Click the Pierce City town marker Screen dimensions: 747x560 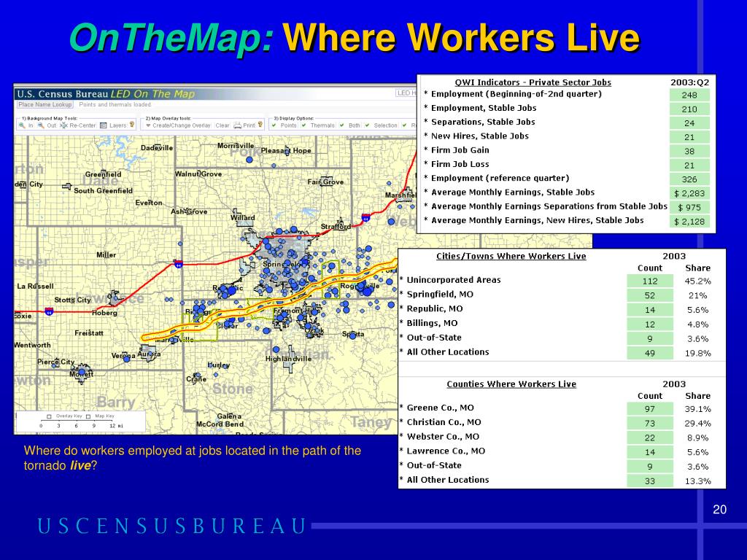point(57,363)
